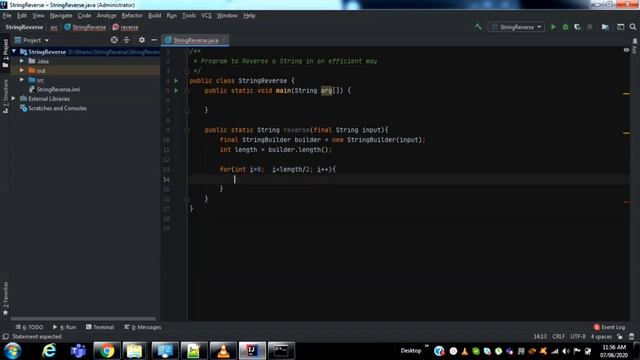Screen dimensions: 640x360
Task: Open the Structure tool window side tab
Action: 5,97
